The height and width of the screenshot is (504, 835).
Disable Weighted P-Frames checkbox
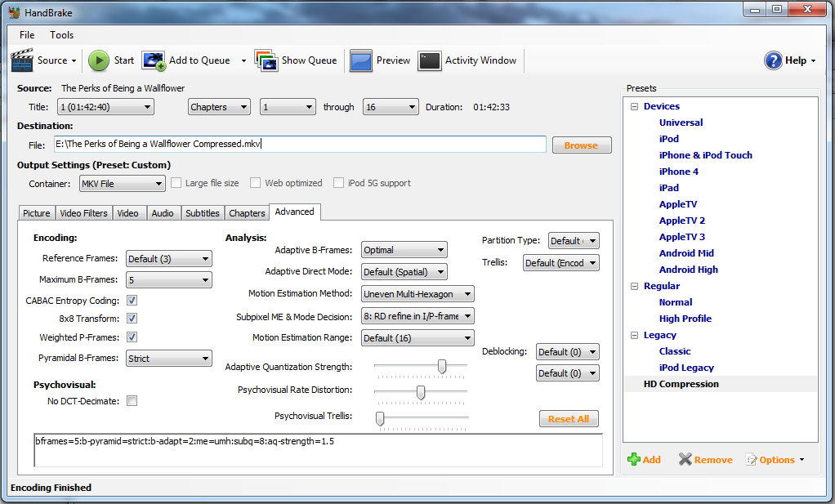pos(132,337)
